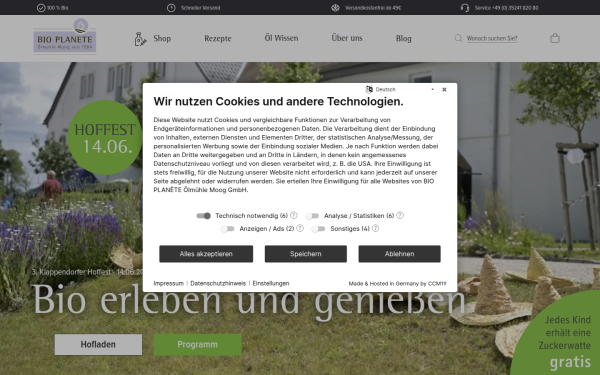Image resolution: width=600 pixels, height=375 pixels.
Task: Click the Sonstiges (4) label
Action: pyautogui.click(x=350, y=229)
